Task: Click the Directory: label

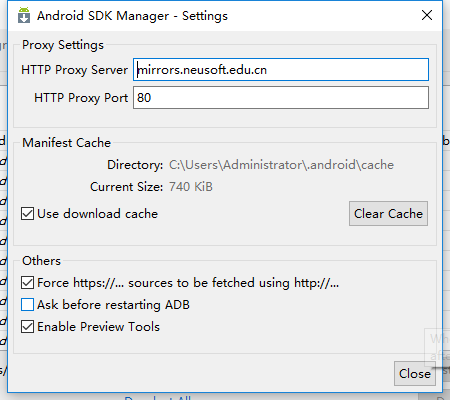Action: (x=135, y=165)
